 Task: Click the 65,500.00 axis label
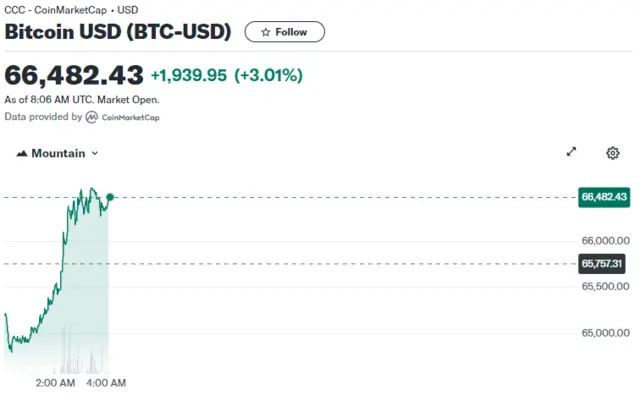coord(605,286)
